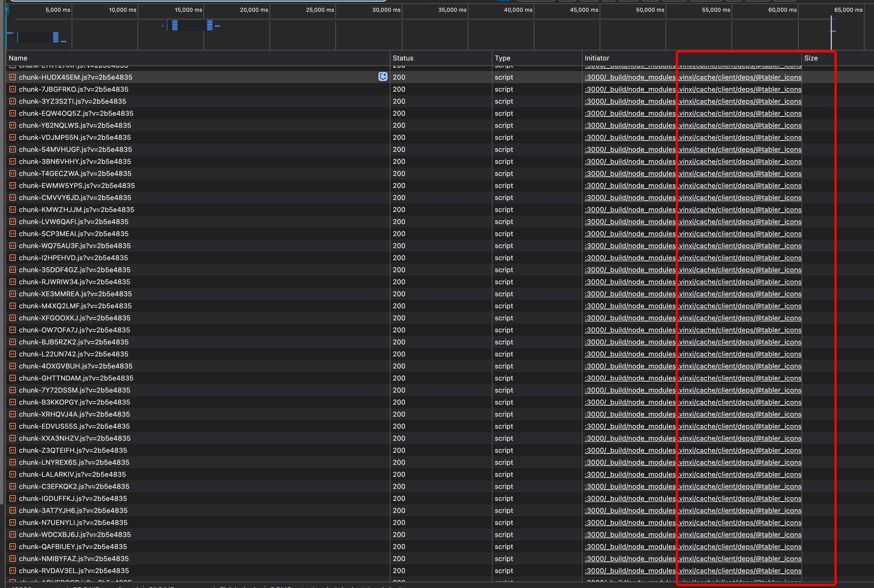Click script file icon beside chunk-Y62NQLWS.js
This screenshot has width=874, height=588.
click(12, 125)
